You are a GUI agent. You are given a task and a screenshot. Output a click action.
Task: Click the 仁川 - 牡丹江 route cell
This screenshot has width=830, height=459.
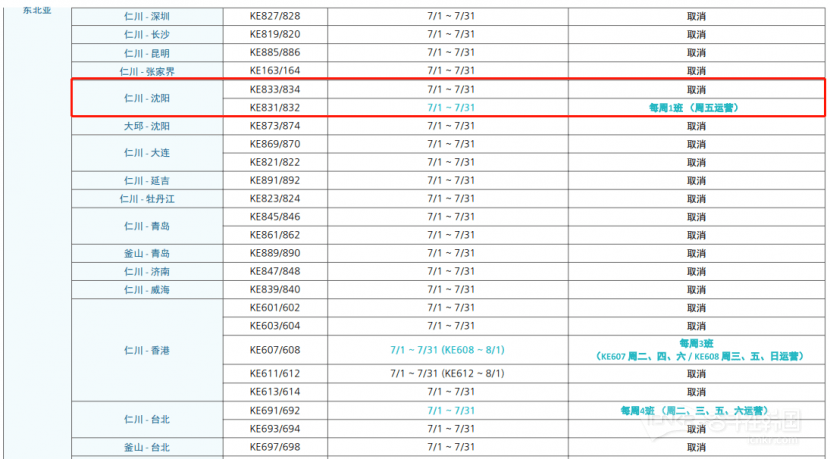[146, 199]
